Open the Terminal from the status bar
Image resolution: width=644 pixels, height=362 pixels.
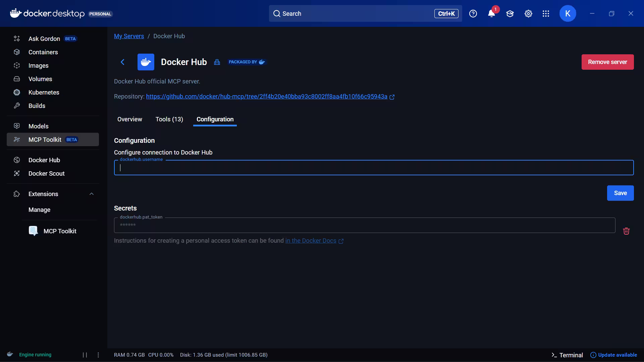click(x=567, y=355)
